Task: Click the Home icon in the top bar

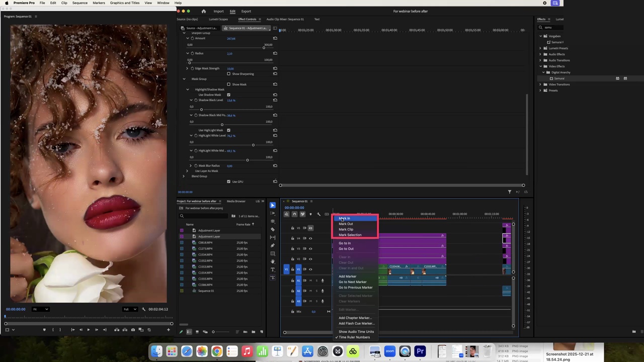Action: (x=203, y=11)
